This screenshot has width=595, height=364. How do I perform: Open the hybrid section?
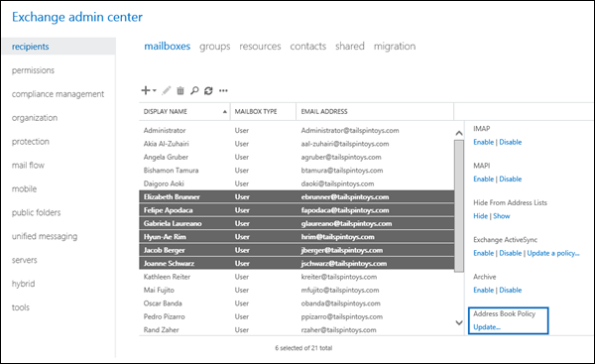(x=23, y=284)
